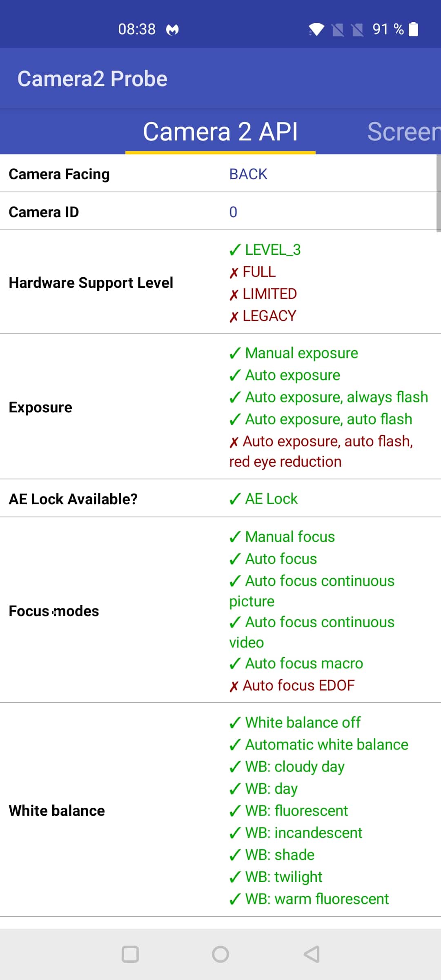Tap the X mark beside LEGACY

[234, 316]
